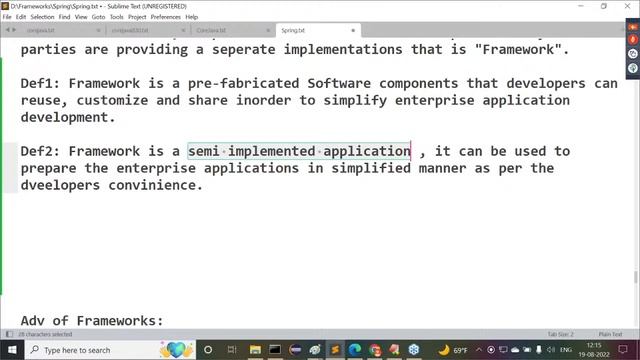Click the taskbar search box
The width and height of the screenshot is (640, 360).
[110, 350]
